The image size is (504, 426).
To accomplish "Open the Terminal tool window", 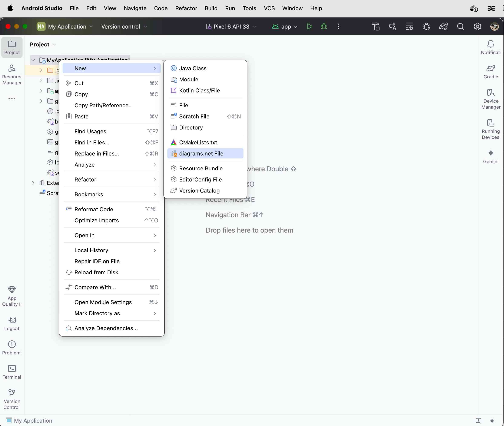I will (x=12, y=372).
